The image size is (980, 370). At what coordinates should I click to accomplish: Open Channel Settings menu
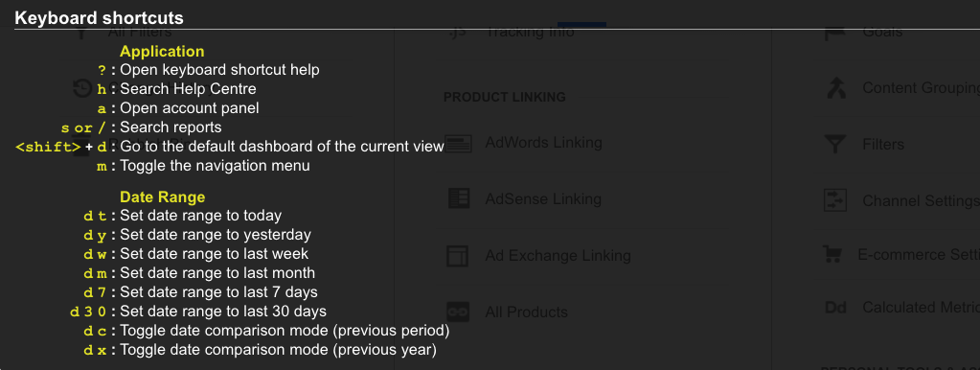click(x=922, y=200)
